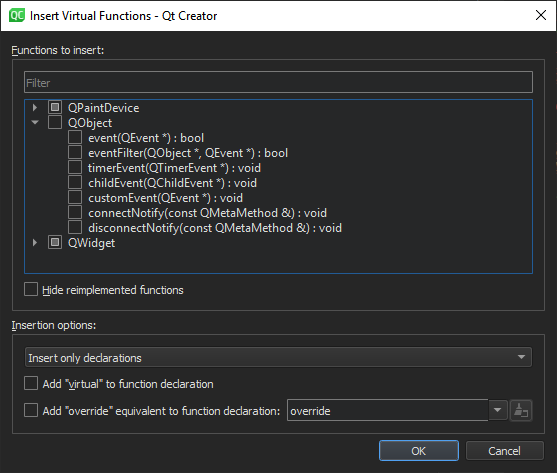Enable Add "virtual" to function declaration
The image size is (557, 473).
(x=31, y=384)
